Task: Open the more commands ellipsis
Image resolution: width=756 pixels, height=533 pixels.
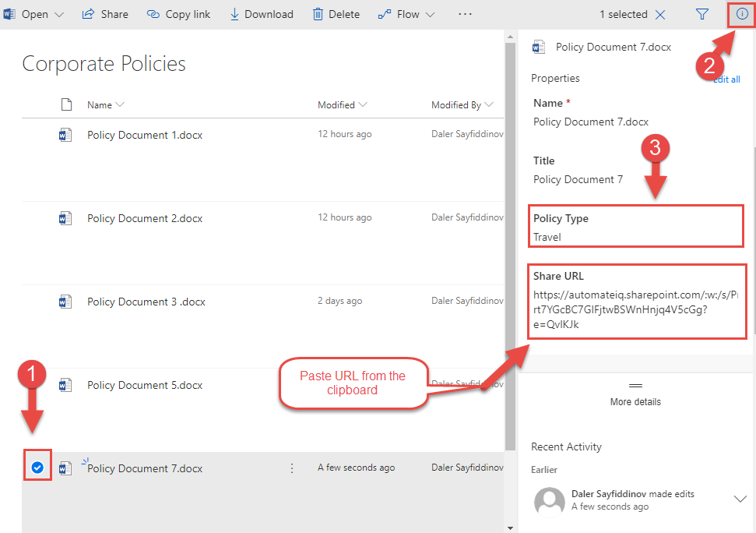Action: point(466,15)
